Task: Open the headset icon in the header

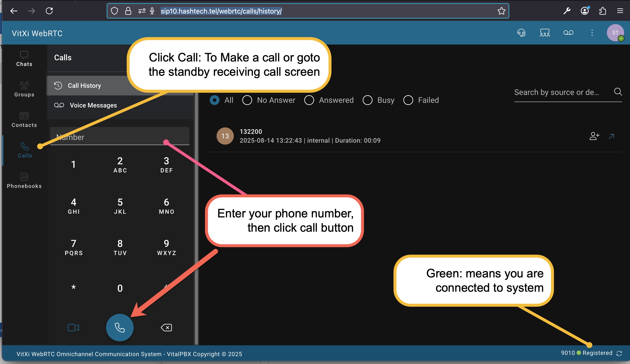Action: [x=521, y=33]
